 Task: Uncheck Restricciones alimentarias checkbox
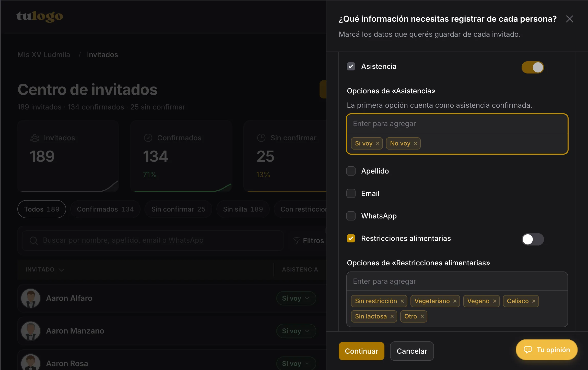tap(351, 238)
